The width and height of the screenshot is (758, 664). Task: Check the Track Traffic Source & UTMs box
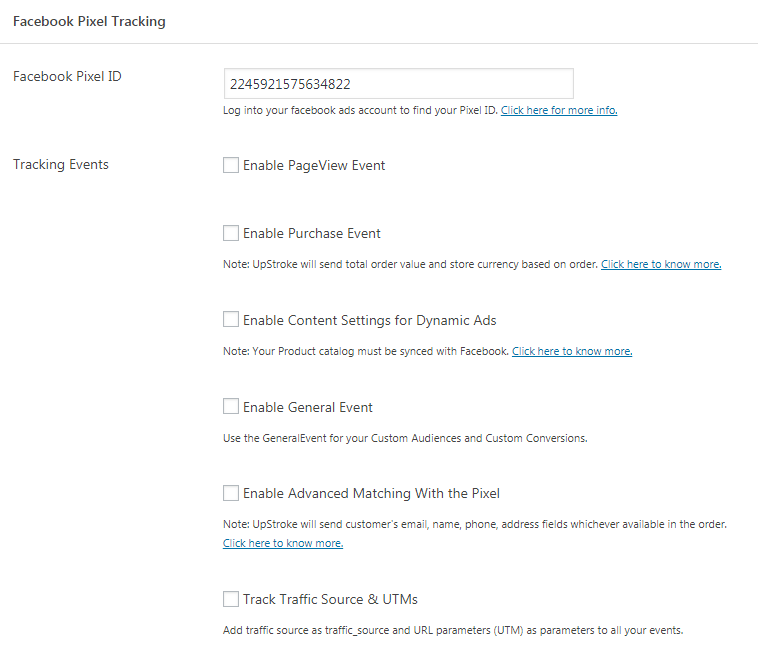231,599
